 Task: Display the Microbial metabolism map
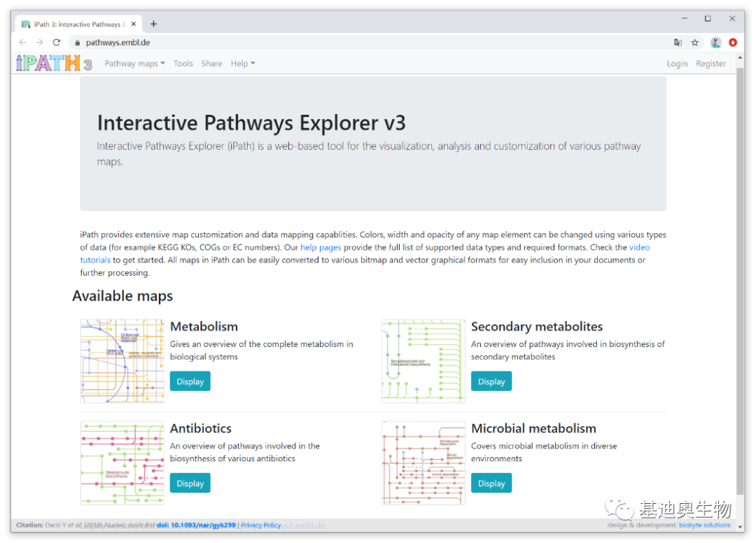(491, 484)
